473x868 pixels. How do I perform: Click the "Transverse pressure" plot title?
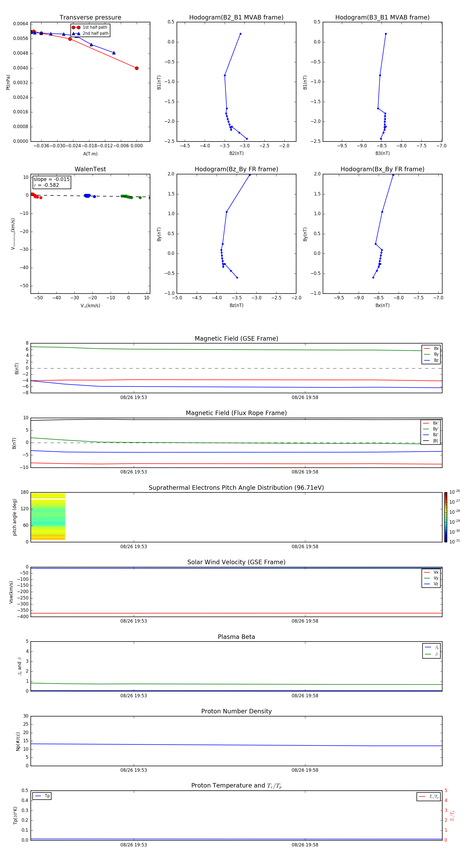click(x=90, y=17)
